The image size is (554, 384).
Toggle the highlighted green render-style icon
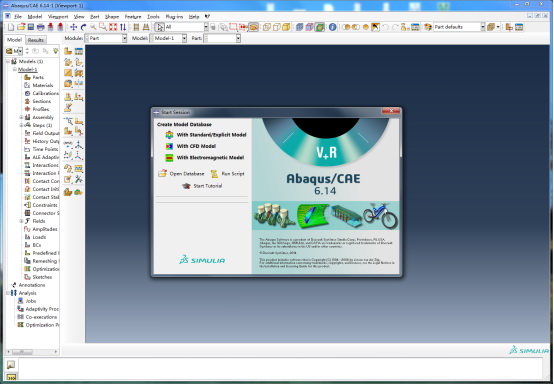point(320,27)
